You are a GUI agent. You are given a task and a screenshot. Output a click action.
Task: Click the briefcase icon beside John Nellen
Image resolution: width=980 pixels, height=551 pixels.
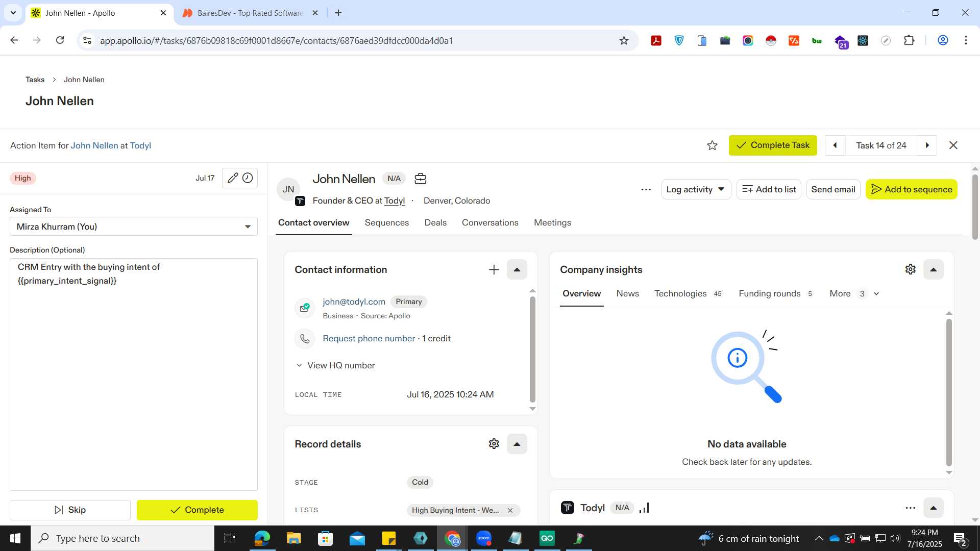pos(420,179)
